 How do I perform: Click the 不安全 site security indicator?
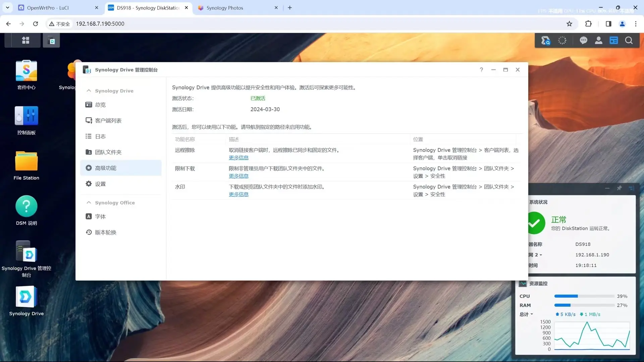tap(60, 24)
